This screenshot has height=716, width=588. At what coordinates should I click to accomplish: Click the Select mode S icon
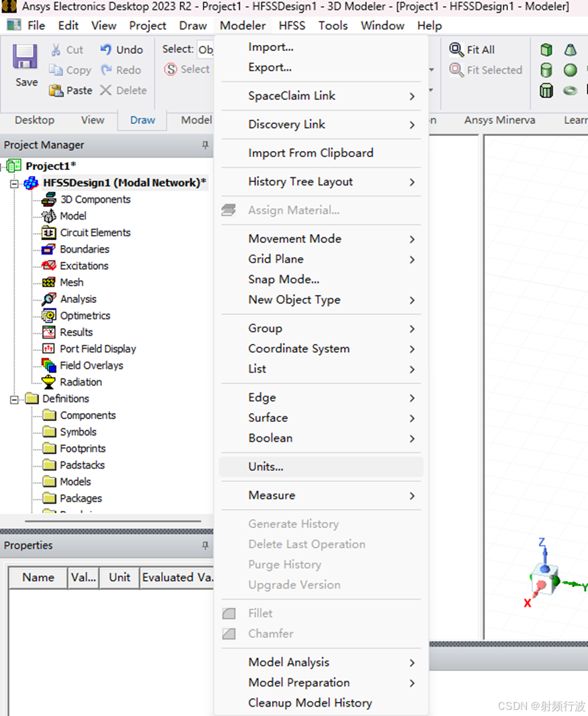tap(171, 69)
